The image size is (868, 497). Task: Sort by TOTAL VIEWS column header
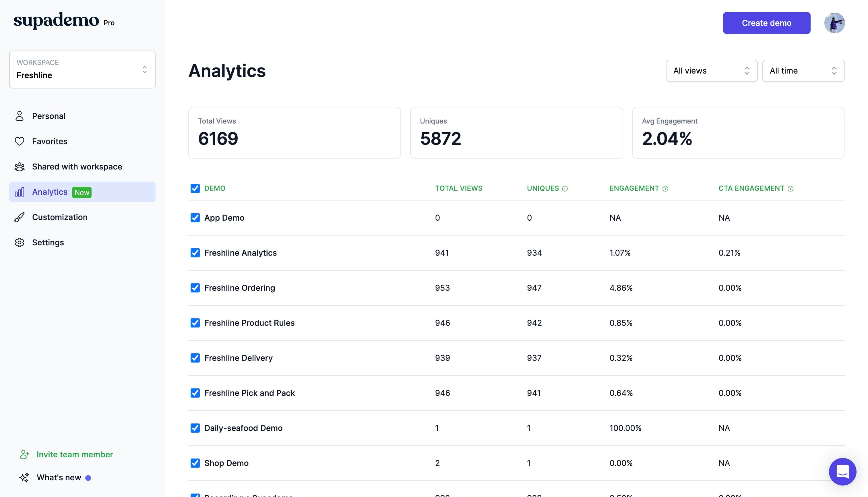458,188
